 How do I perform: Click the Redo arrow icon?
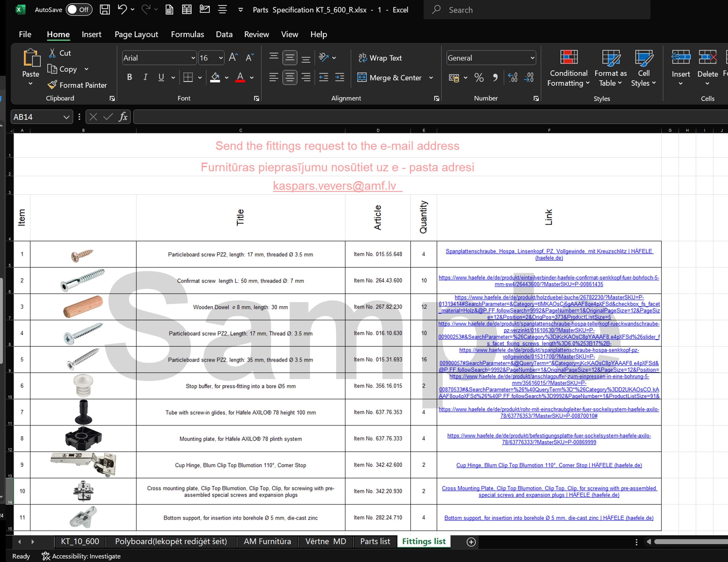point(146,10)
